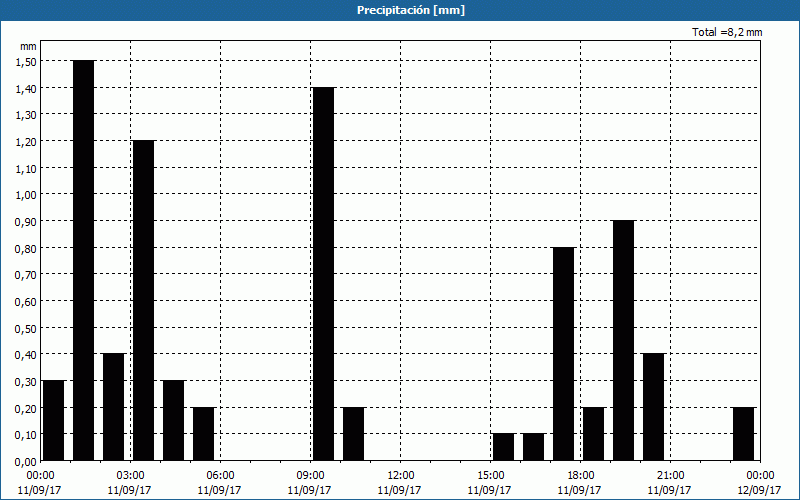This screenshot has width=800, height=500.
Task: Click the 11/09/17 date under 12:00
Action: coord(401,490)
